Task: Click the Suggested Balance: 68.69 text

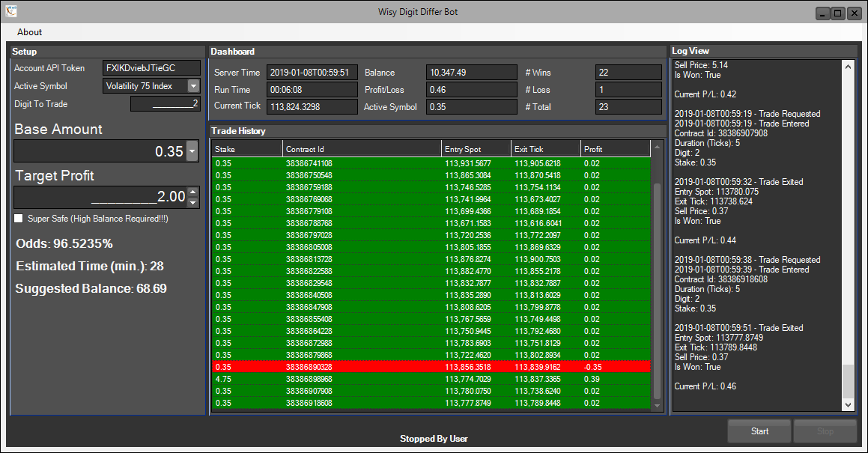Action: [x=91, y=288]
